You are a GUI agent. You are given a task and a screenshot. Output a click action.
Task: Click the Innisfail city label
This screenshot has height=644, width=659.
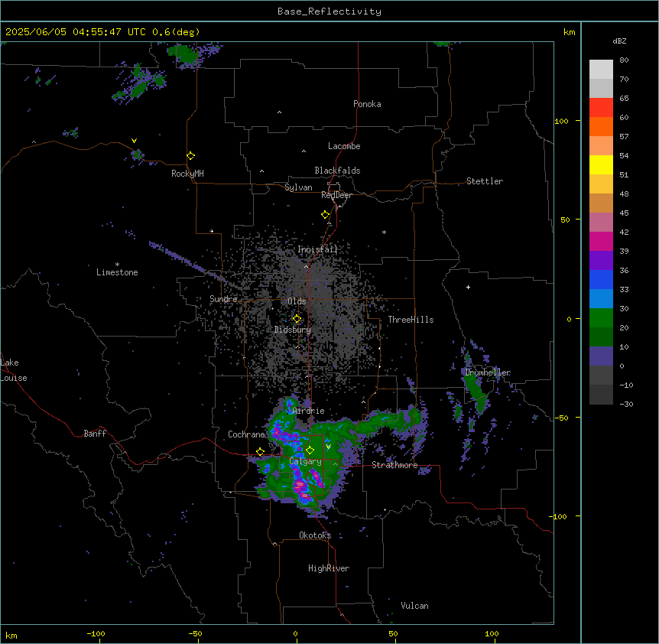pyautogui.click(x=318, y=249)
